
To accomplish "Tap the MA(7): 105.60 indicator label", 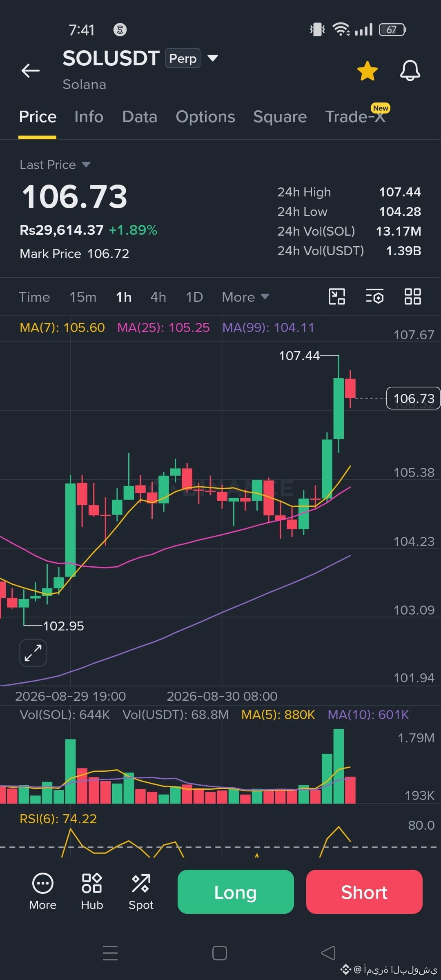I will click(x=62, y=327).
